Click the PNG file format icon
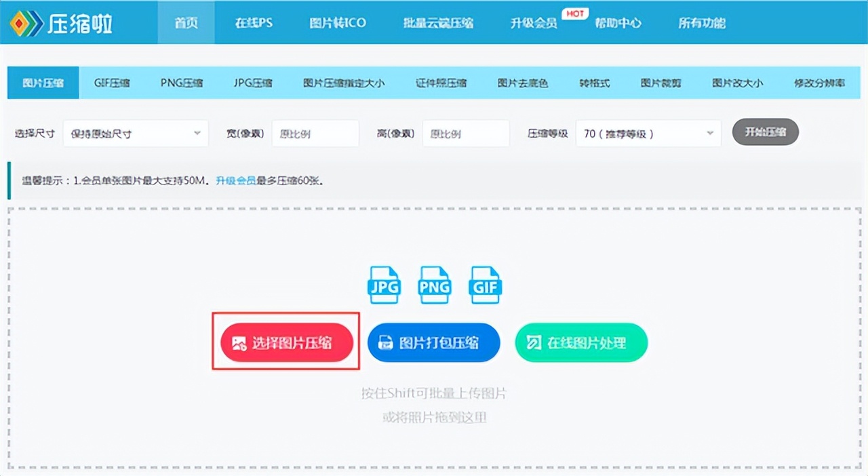 point(434,284)
